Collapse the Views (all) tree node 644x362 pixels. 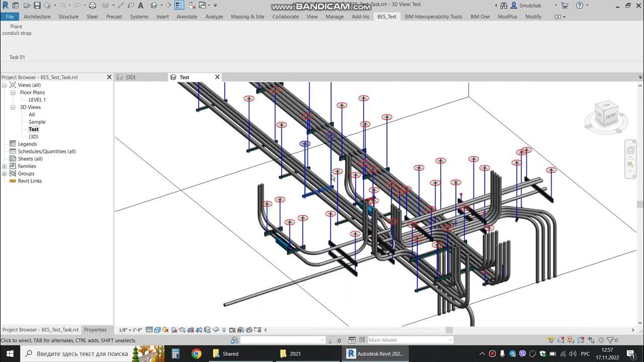(4, 85)
